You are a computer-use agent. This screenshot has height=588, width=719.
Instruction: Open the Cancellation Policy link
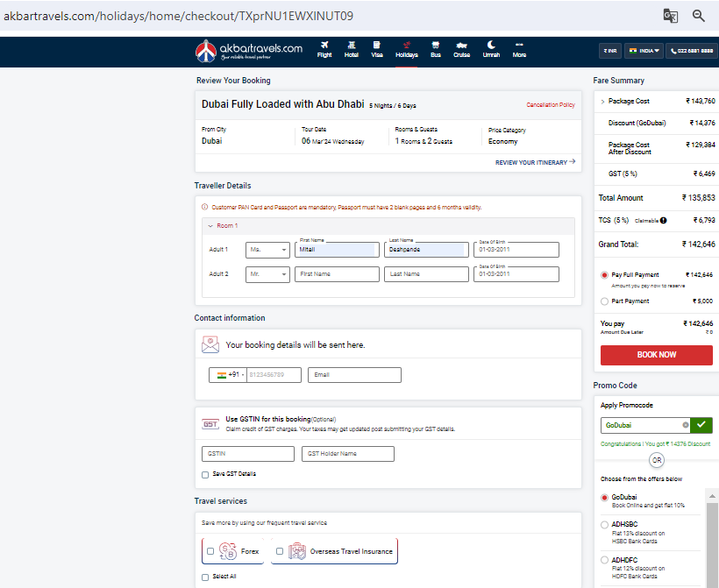tap(551, 105)
